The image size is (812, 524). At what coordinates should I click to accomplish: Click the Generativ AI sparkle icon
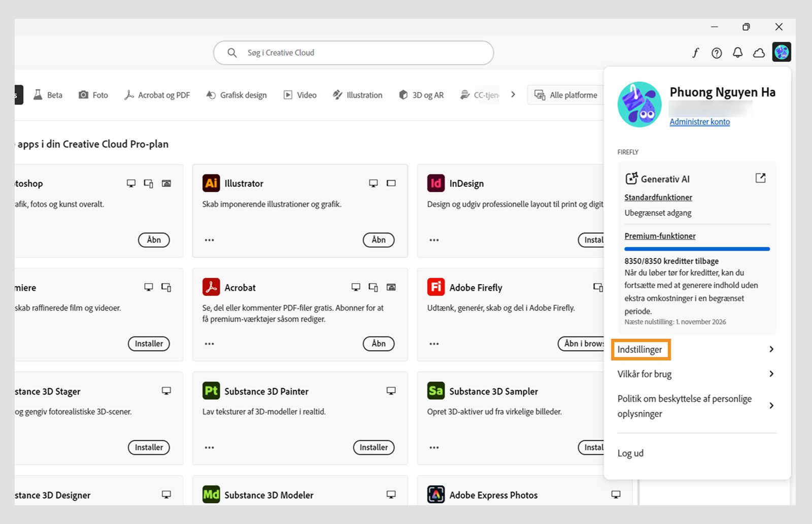coord(631,179)
